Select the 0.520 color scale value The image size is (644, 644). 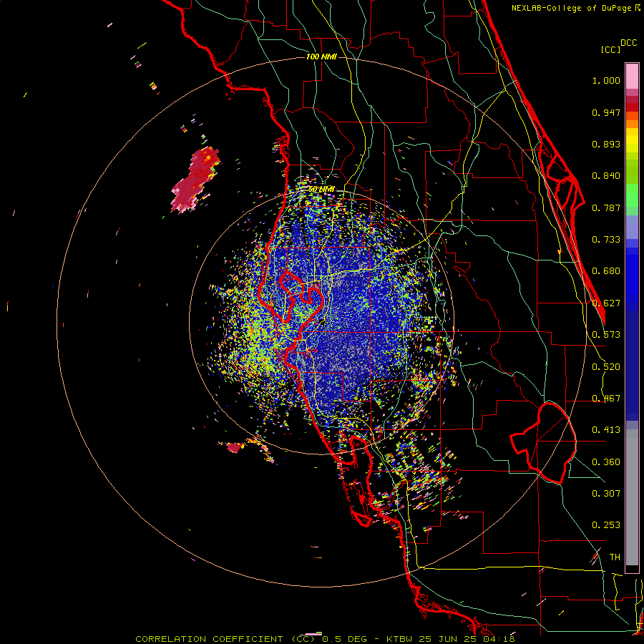(606, 367)
